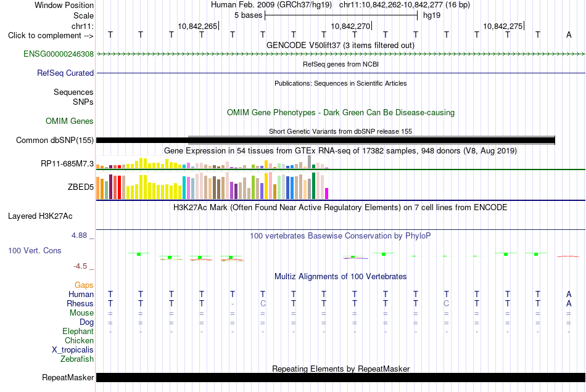Screen dimensions: 586x392
Task: Click the hg19 label beside scale bar
Action: [x=432, y=15]
